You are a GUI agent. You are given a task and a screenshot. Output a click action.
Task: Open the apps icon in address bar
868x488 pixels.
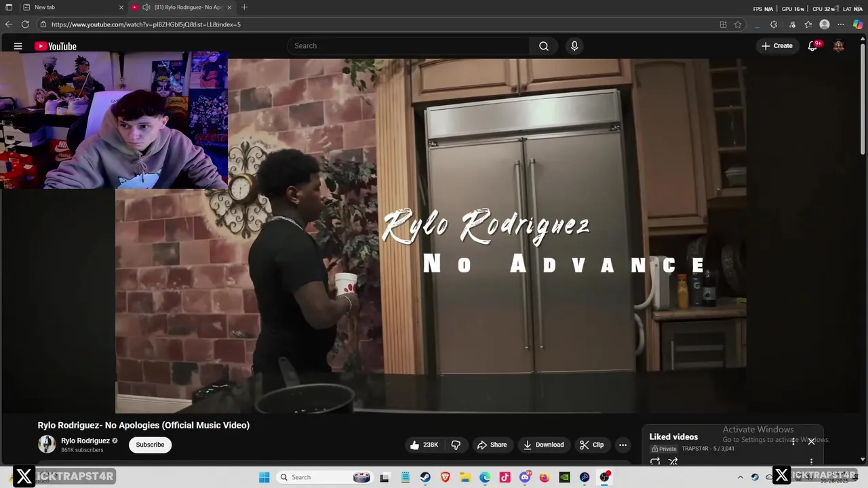point(723,24)
